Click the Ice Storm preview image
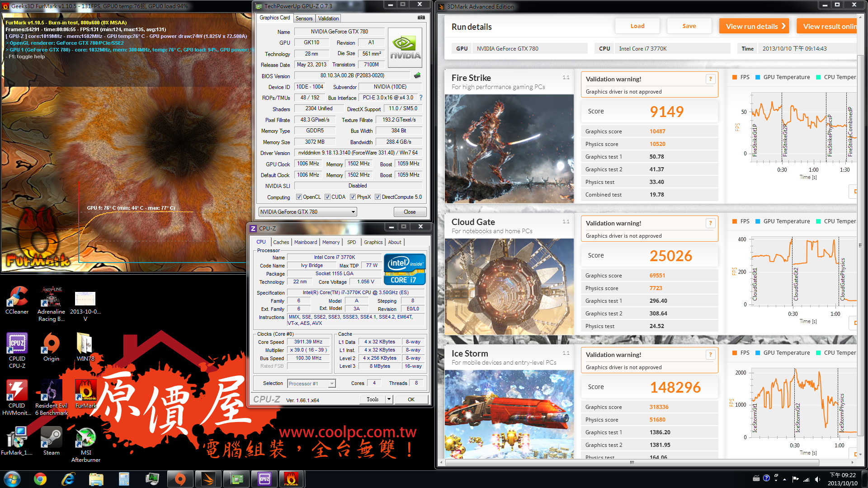Screen dimensions: 868x488 point(509,414)
